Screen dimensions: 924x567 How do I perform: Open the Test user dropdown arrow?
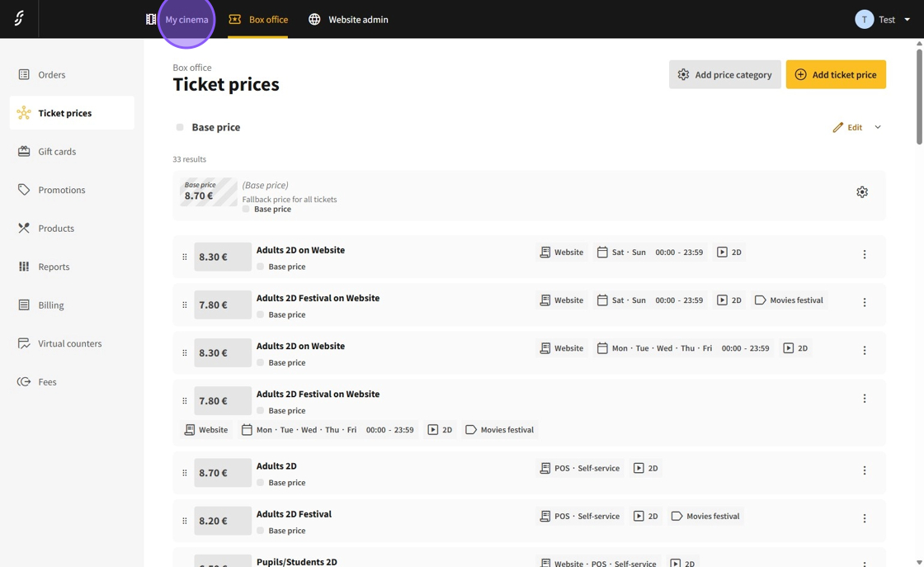(x=907, y=20)
